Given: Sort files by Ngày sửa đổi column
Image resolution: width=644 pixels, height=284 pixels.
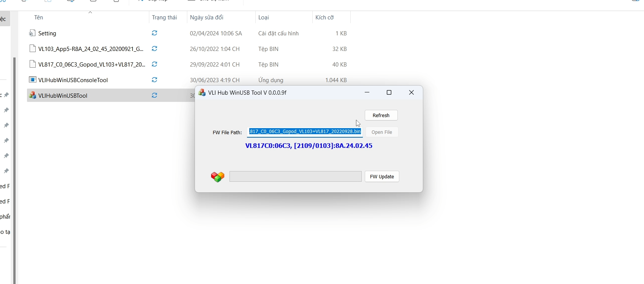Looking at the screenshot, I should (207, 17).
